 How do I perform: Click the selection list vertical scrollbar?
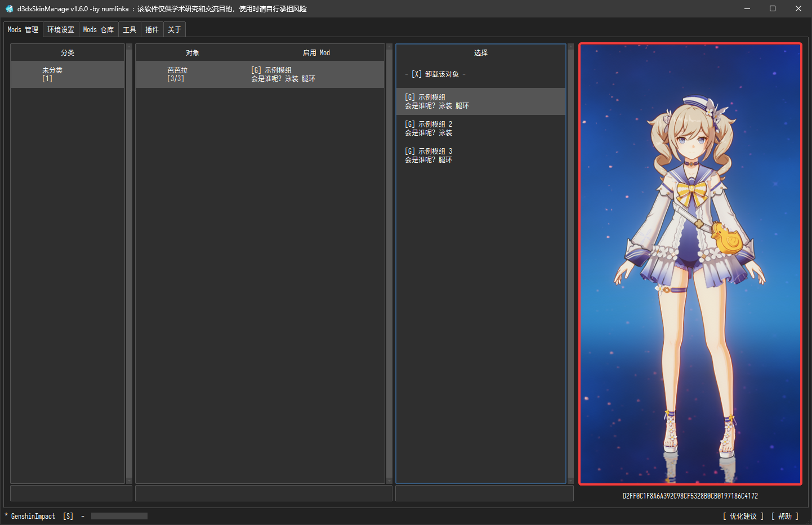(570, 264)
